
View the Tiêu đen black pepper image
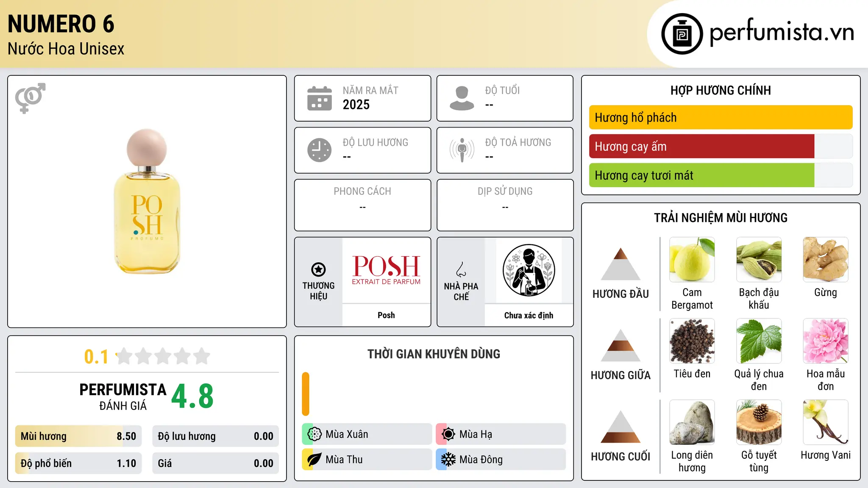[x=692, y=341]
